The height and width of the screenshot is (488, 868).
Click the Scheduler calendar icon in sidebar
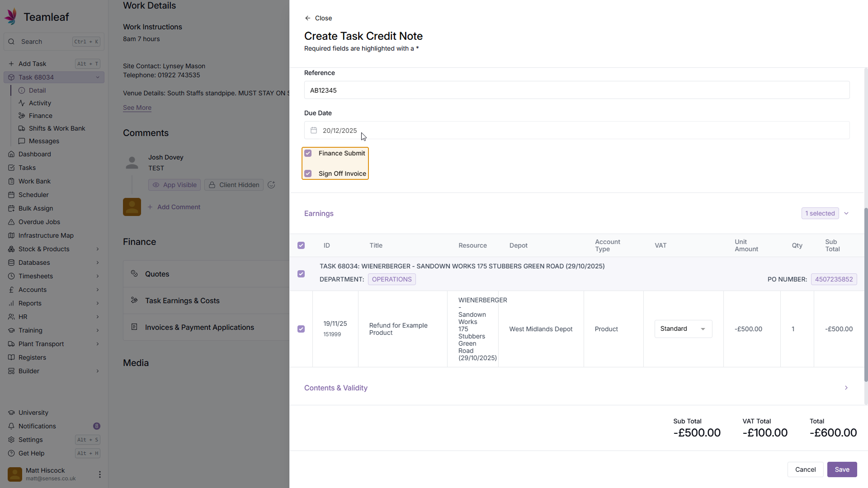click(11, 195)
